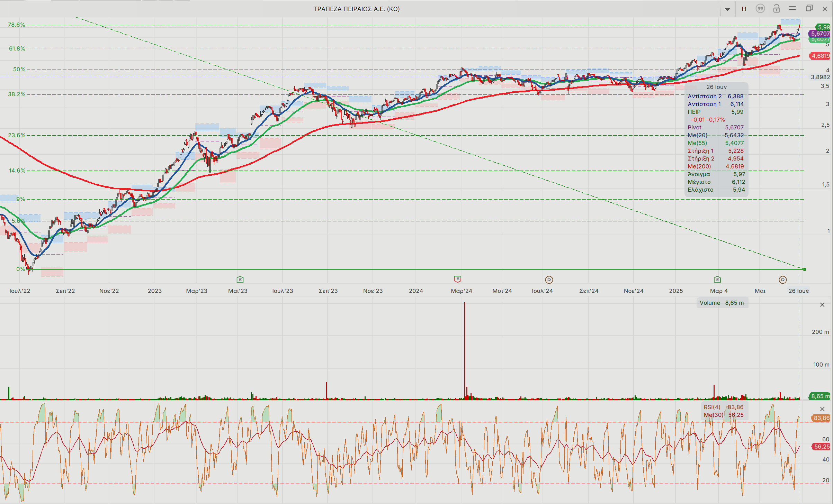Click the Με(55) row in the tooltip
Screen dimensions: 833x504
click(716, 143)
